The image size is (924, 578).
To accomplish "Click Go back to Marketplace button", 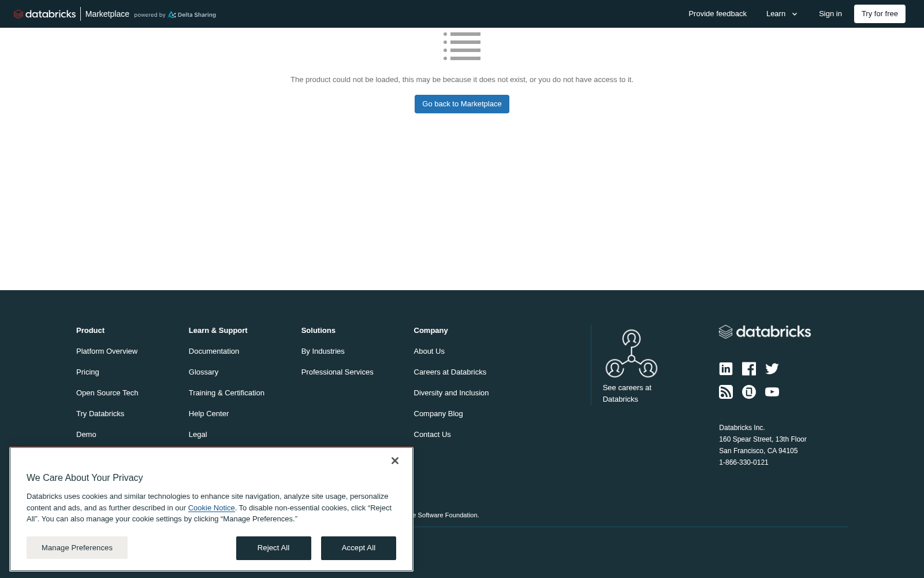I will click(462, 104).
